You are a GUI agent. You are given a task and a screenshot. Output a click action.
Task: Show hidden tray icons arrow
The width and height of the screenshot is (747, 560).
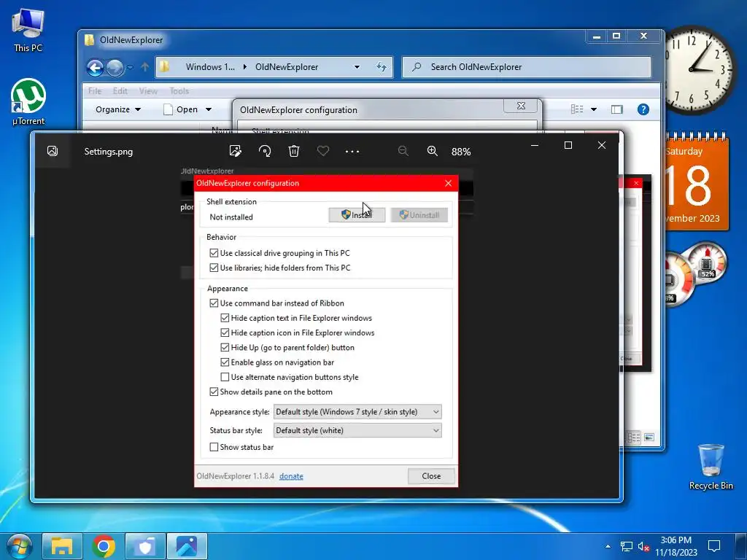pyautogui.click(x=608, y=546)
